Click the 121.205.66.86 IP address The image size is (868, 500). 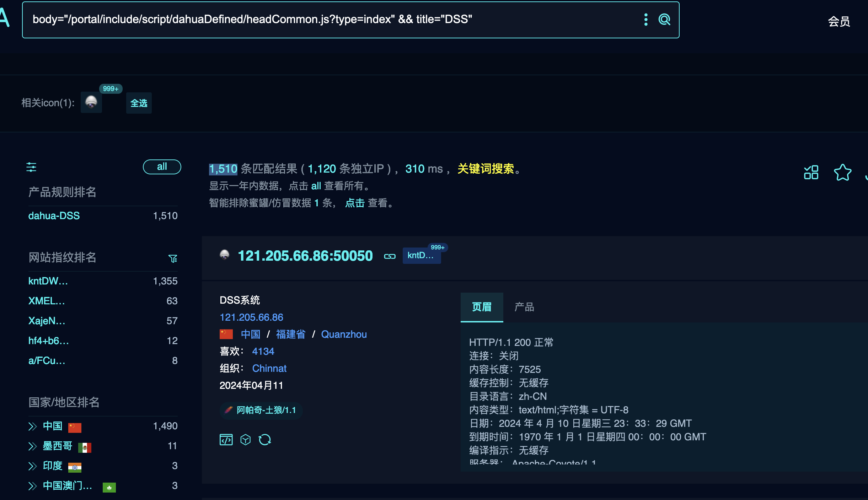tap(251, 317)
